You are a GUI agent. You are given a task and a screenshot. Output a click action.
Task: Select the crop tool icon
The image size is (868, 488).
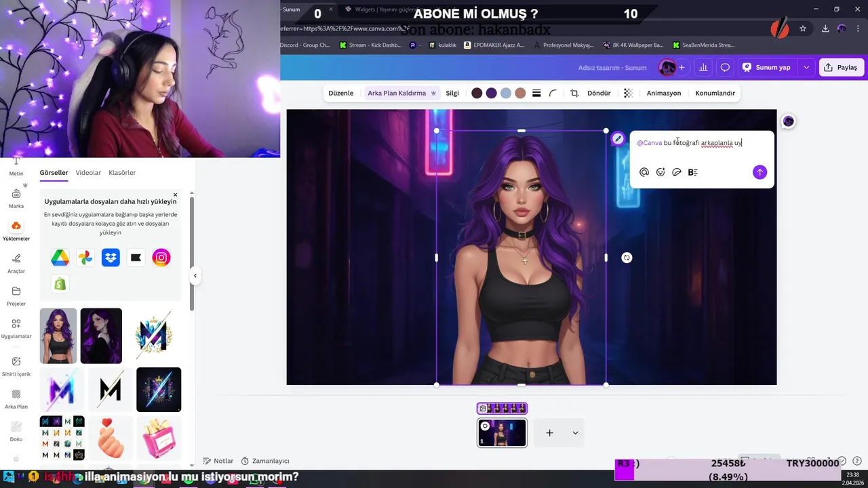(x=574, y=94)
